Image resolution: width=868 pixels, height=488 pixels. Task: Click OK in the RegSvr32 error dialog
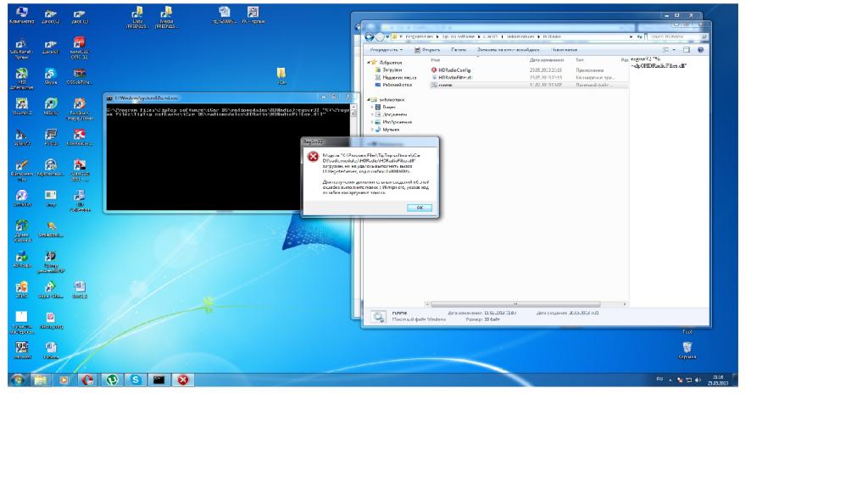[x=420, y=208]
